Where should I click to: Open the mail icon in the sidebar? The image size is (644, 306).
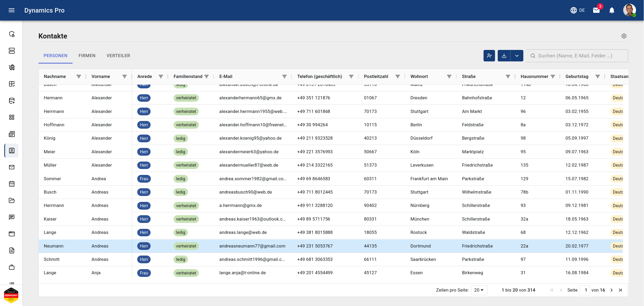click(x=12, y=167)
